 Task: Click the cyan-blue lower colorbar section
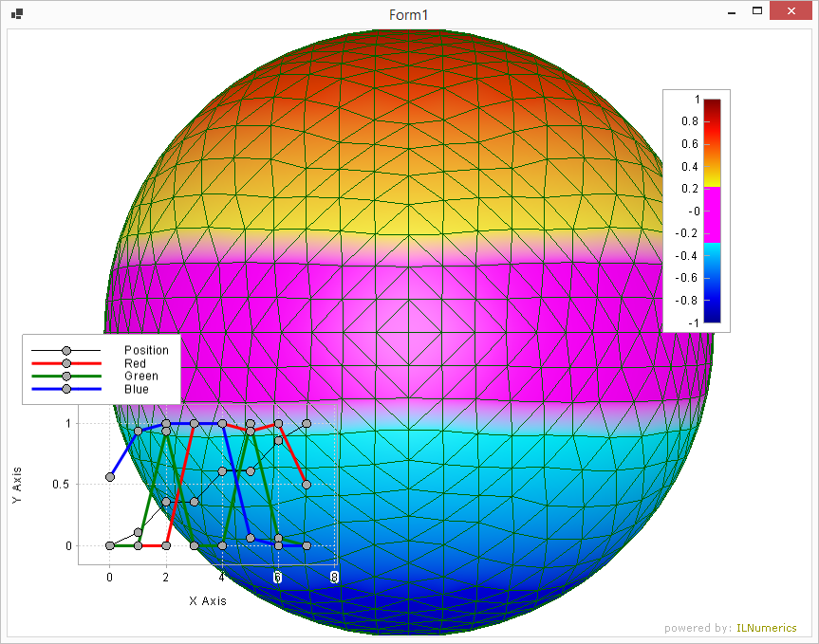click(x=712, y=283)
